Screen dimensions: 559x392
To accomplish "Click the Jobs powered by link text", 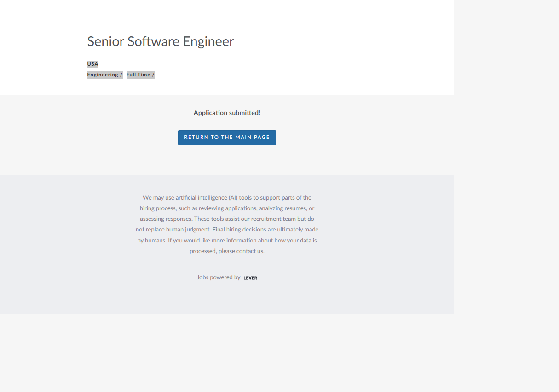I will tap(219, 277).
